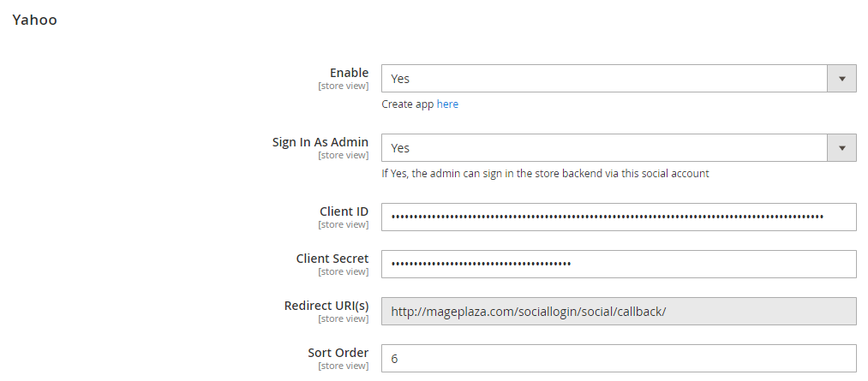Click the Sign In As Admin label
This screenshot has width=868, height=381.
(x=320, y=142)
